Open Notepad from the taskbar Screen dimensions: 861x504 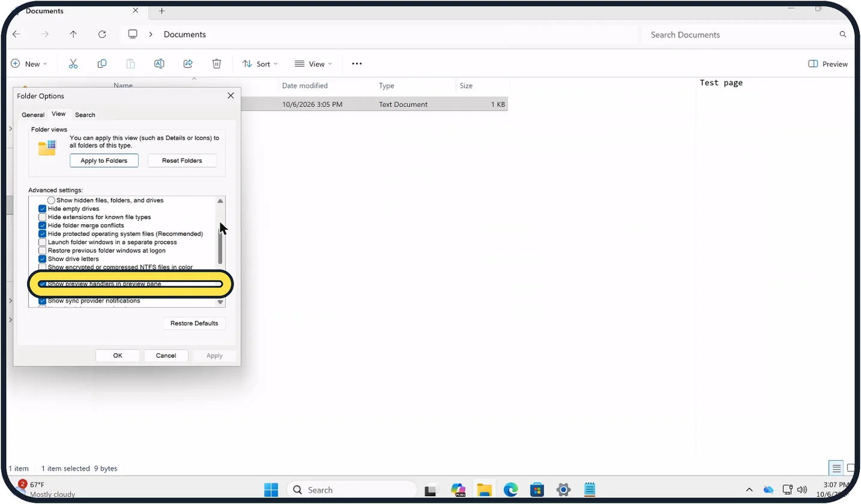[590, 490]
